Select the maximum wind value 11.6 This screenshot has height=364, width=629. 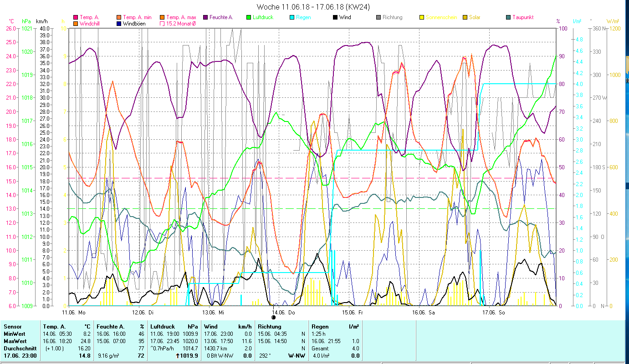pos(246,341)
